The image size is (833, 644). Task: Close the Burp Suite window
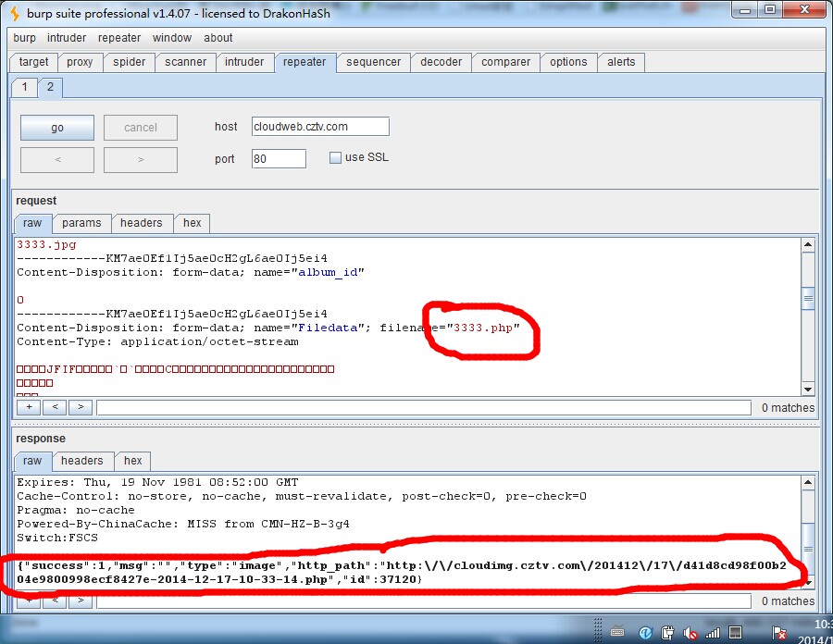click(x=804, y=10)
